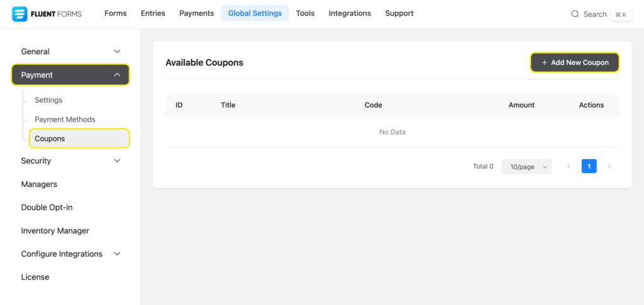Go to next page arrow

(x=609, y=166)
